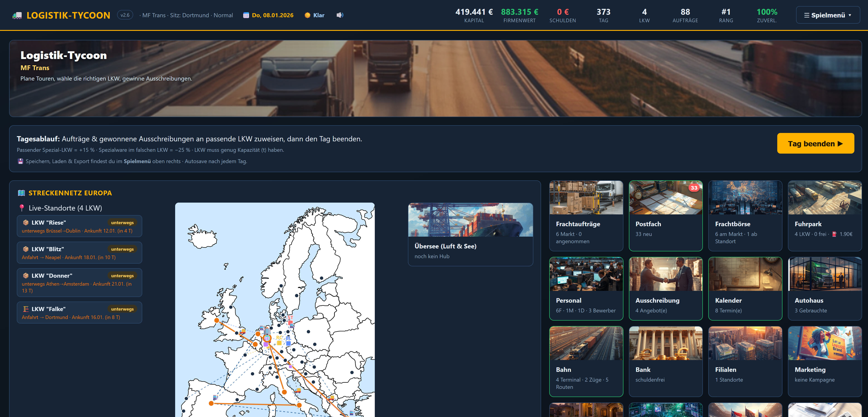868x417 pixels.
Task: Open the Autohaus card
Action: tap(824, 288)
